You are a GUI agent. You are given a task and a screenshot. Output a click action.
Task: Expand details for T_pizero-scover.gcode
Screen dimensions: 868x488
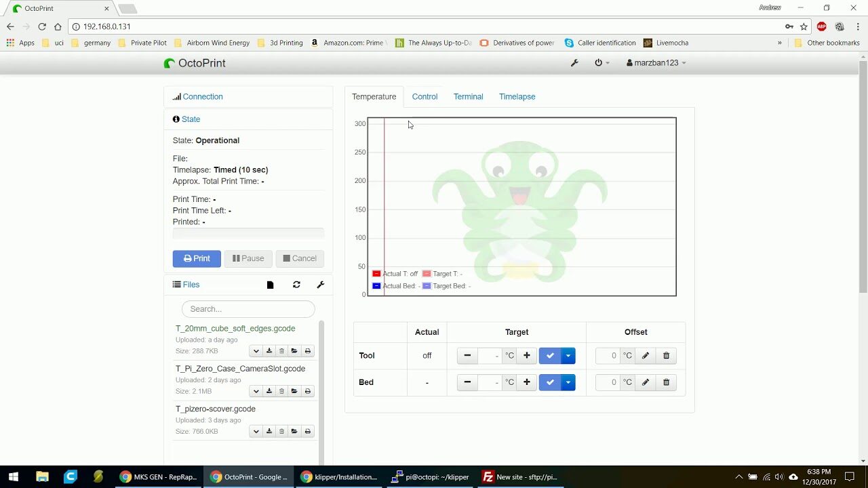click(x=256, y=432)
